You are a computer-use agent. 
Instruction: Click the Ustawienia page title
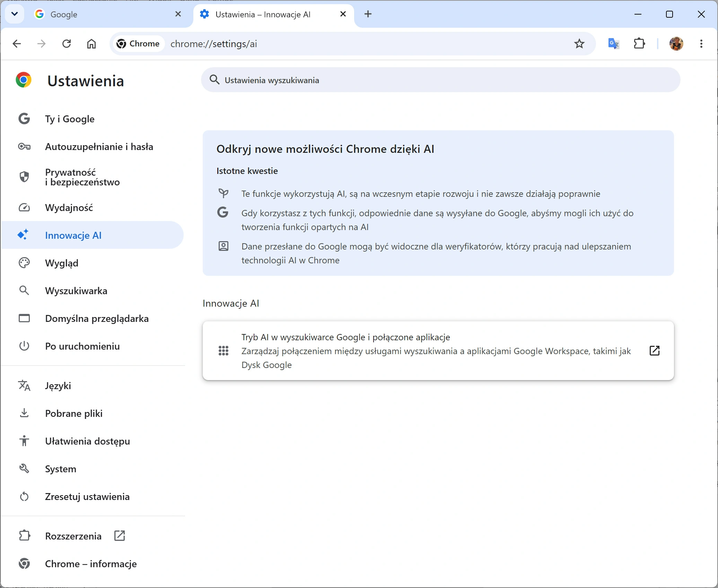tap(86, 81)
